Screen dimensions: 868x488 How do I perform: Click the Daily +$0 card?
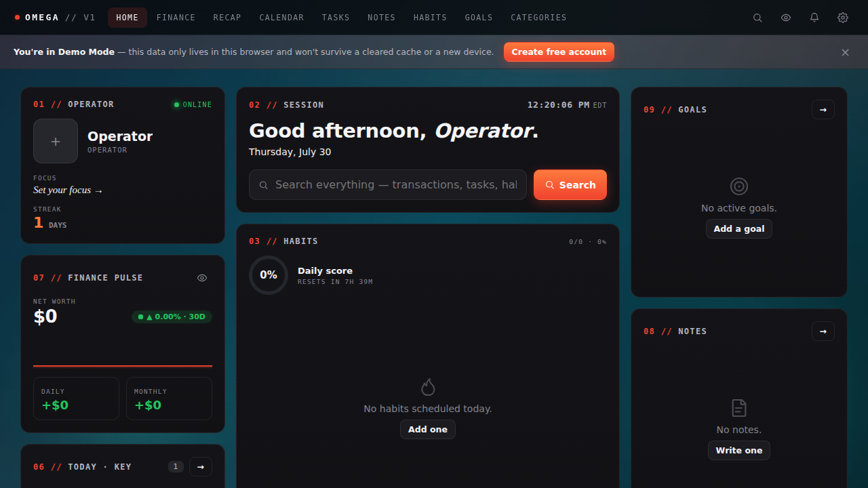click(x=76, y=399)
